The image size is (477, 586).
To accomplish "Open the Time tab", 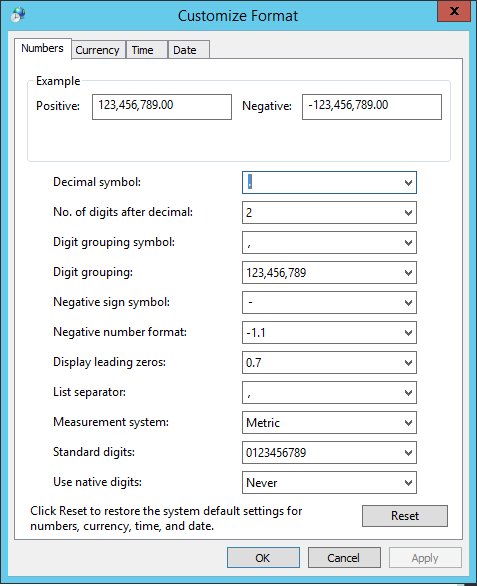I will point(146,50).
